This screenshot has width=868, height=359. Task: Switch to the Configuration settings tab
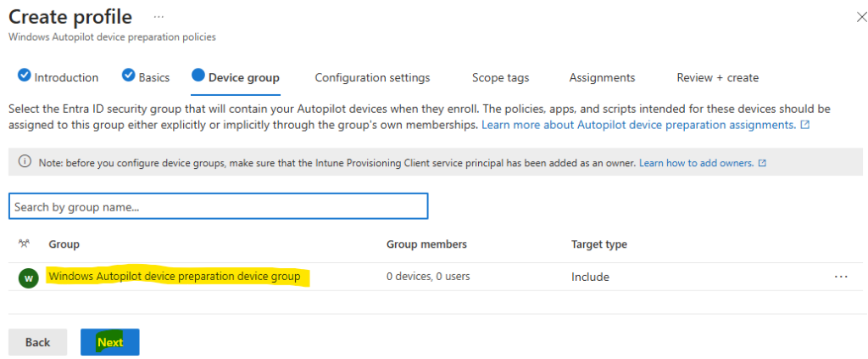coord(373,77)
